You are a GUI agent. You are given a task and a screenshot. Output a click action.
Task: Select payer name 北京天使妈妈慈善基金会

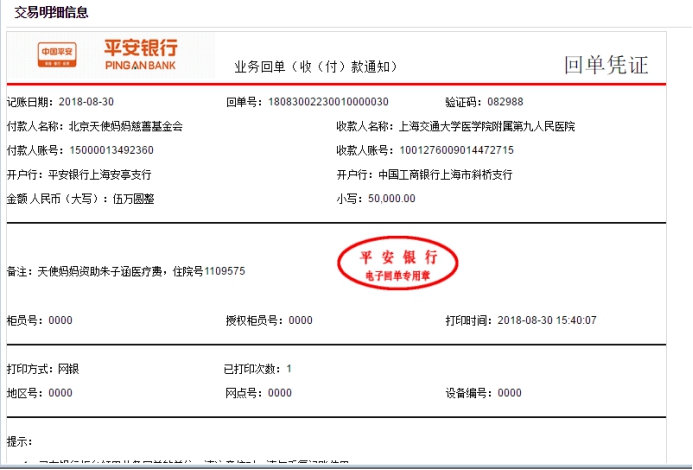(126, 126)
